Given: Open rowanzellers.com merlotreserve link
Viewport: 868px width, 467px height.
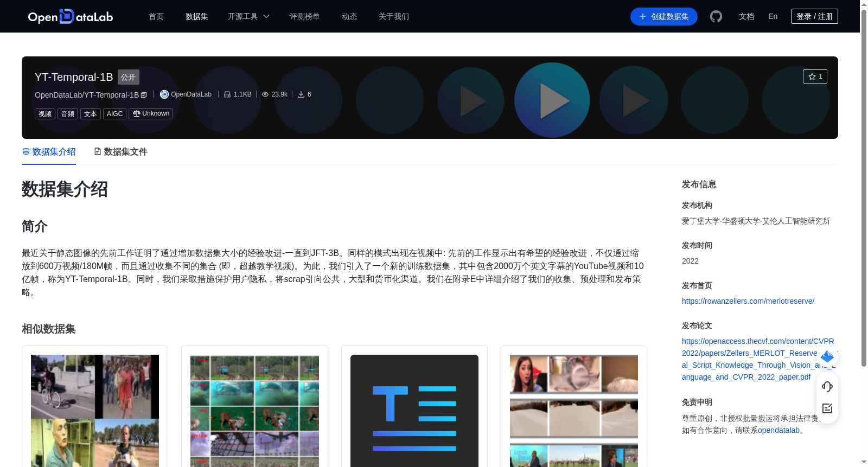Looking at the screenshot, I should click(748, 301).
